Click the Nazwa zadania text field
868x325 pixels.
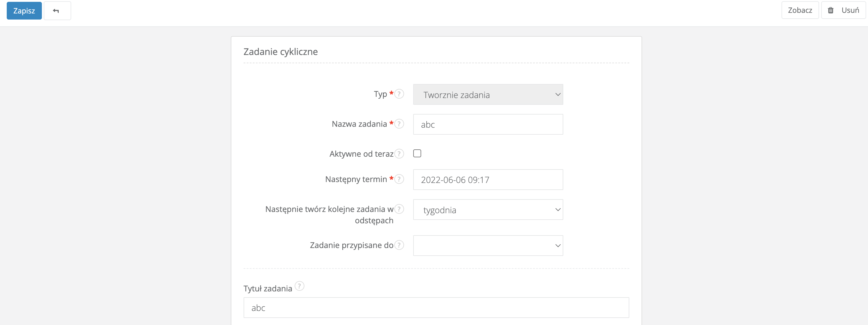pyautogui.click(x=487, y=125)
